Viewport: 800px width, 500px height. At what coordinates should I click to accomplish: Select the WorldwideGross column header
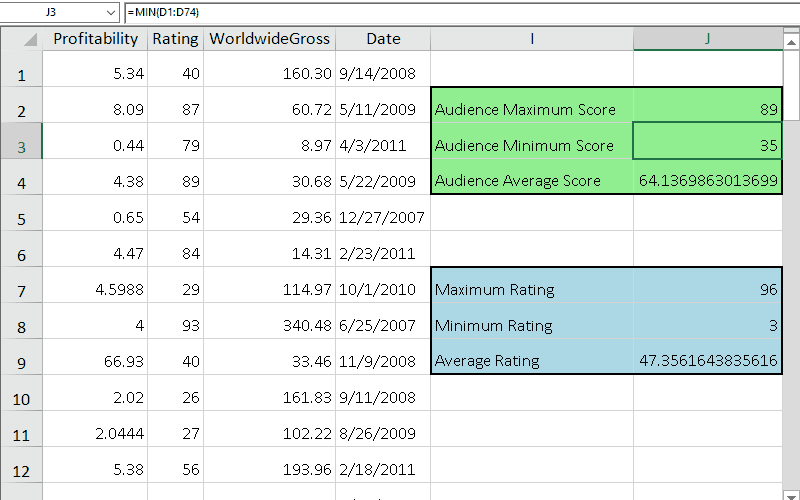[x=269, y=39]
